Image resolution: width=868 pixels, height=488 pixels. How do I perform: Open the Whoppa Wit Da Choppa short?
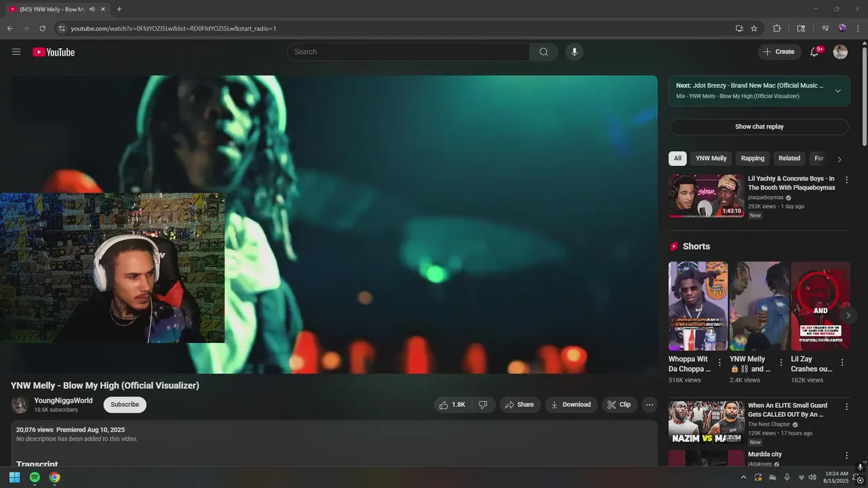698,306
